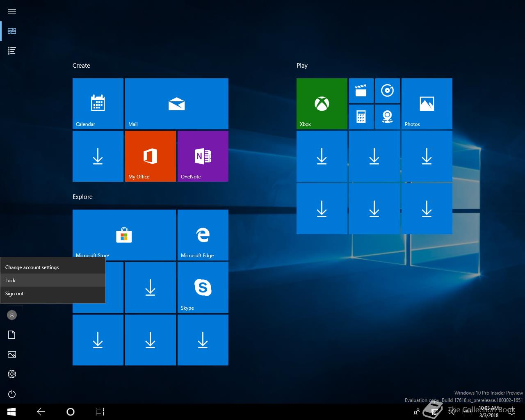Open the Movies & TV clapperboard tile

[361, 91]
